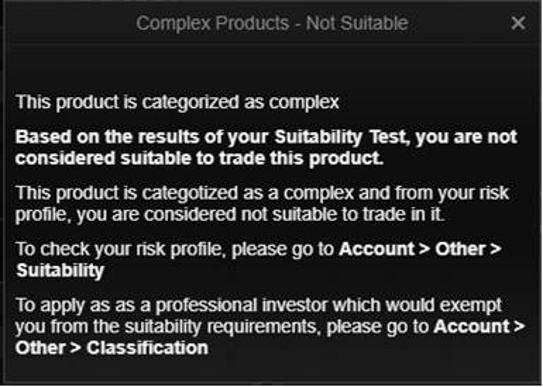This screenshot has height=387, width=543.
Task: Click 'Account' in the Classification navigation path
Action: pos(472,327)
